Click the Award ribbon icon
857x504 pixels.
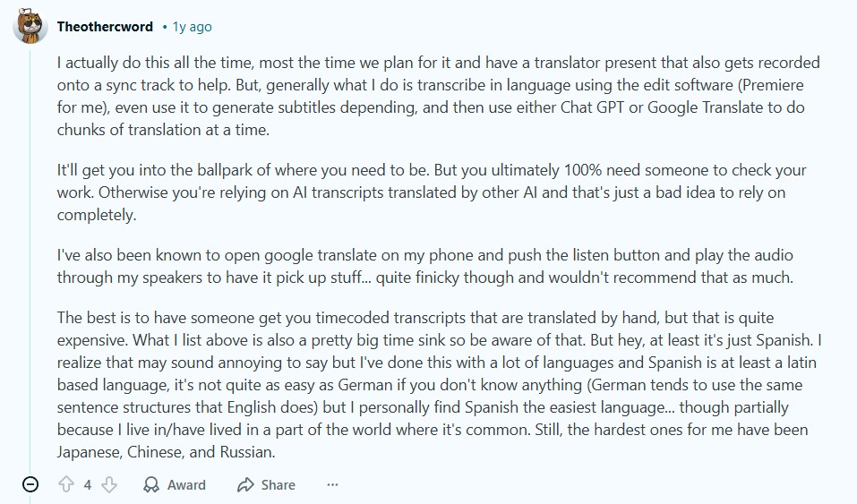coord(152,484)
